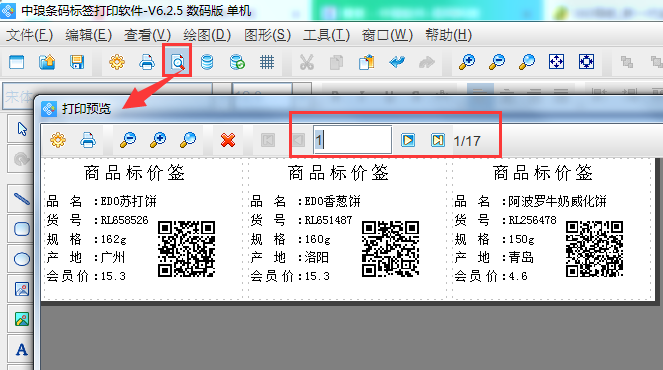The image size is (663, 370).
Task: Zoom out using main toolbar magnifier minus
Action: [x=497, y=62]
